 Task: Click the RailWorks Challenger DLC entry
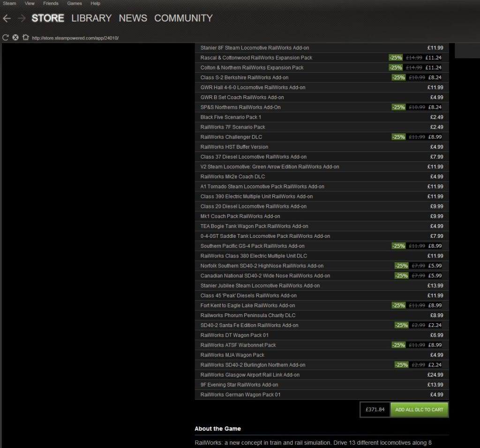point(231,137)
